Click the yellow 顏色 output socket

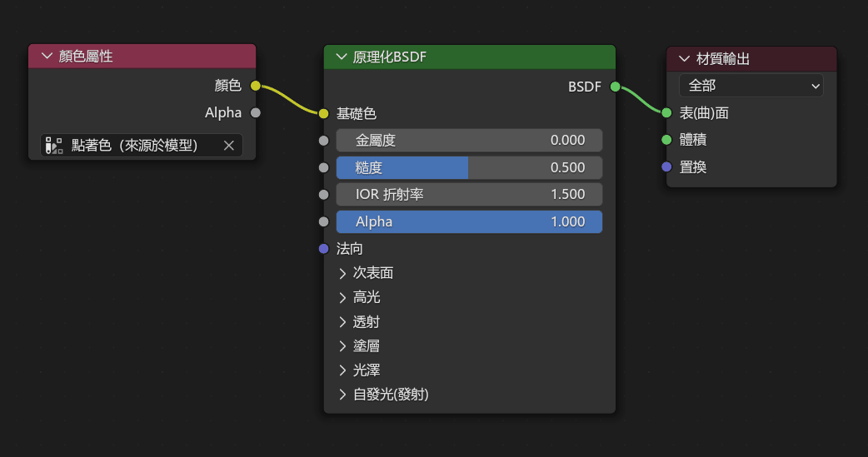click(x=255, y=86)
